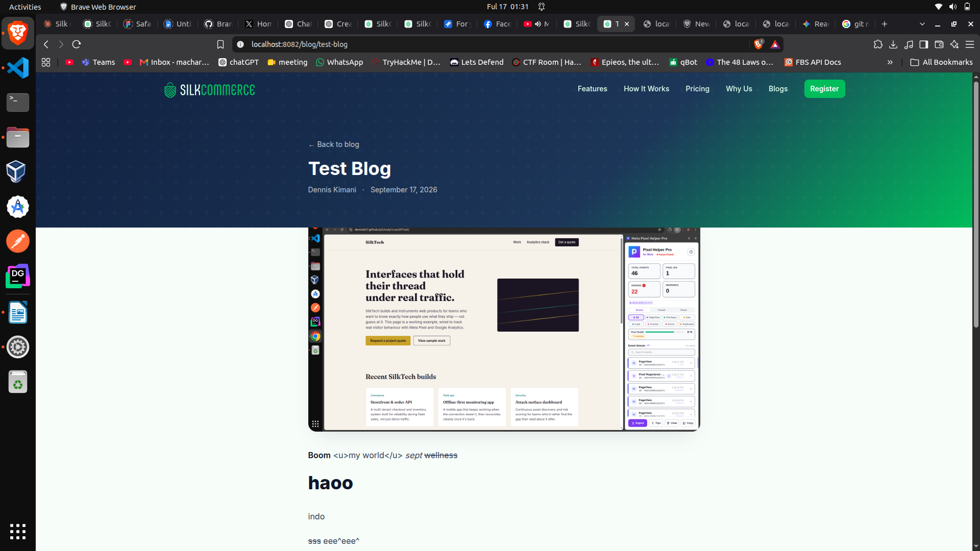Open Brave Shields icon in address bar
Viewport: 980px width, 551px height.
point(758,44)
